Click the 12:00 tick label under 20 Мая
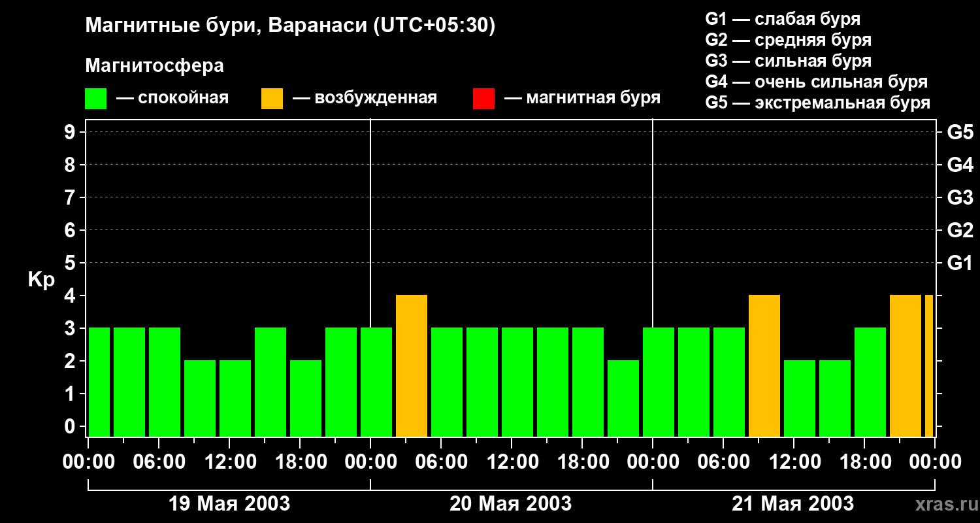The width and height of the screenshot is (980, 523). pos(512,462)
